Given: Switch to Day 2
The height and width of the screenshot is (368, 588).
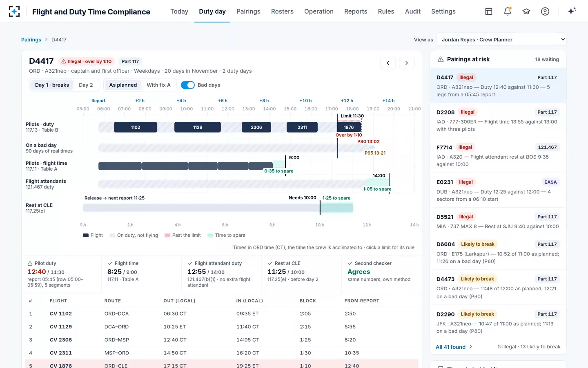Looking at the screenshot, I should click(x=86, y=85).
